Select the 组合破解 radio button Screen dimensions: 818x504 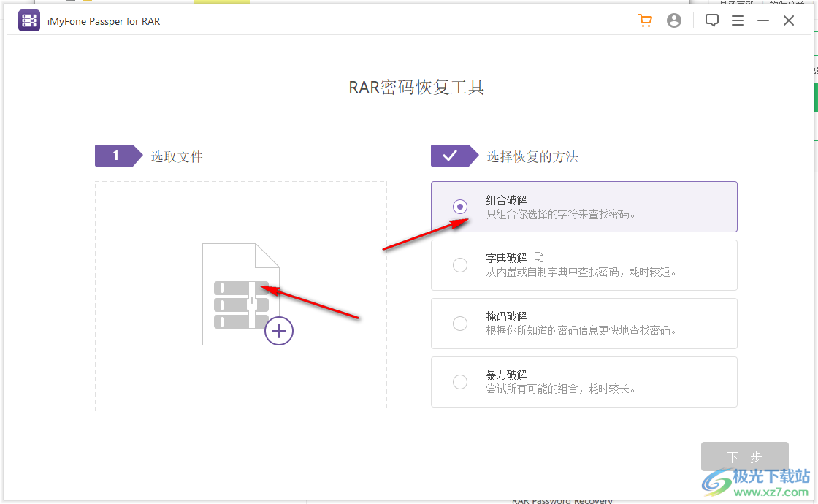point(460,207)
